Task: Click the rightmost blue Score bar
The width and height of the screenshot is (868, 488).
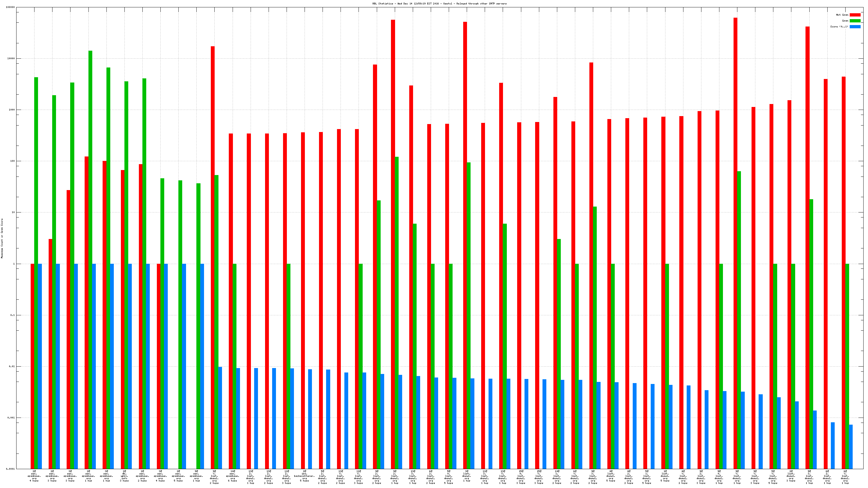Action: tap(851, 446)
